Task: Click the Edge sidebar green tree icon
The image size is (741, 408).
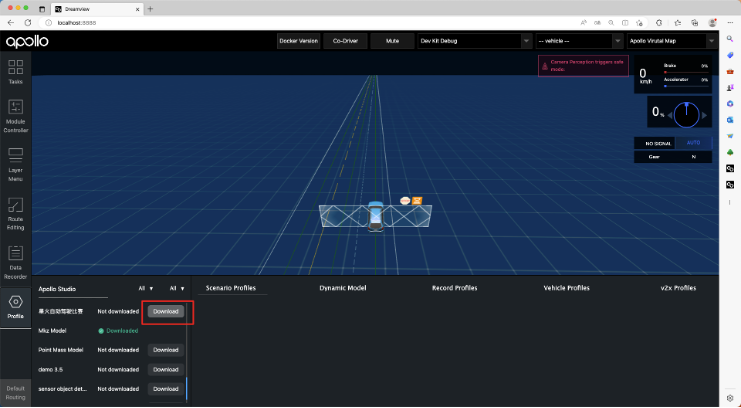Action: pos(730,152)
